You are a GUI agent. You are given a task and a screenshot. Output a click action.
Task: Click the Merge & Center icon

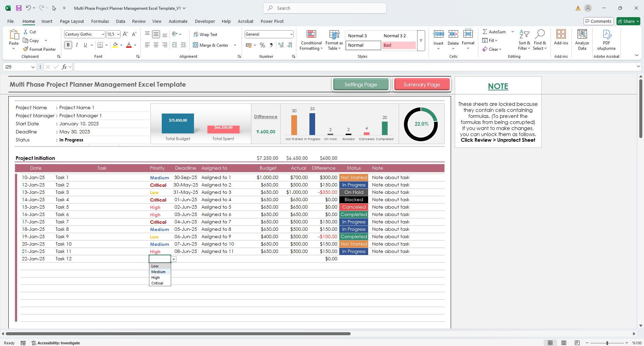coord(211,45)
